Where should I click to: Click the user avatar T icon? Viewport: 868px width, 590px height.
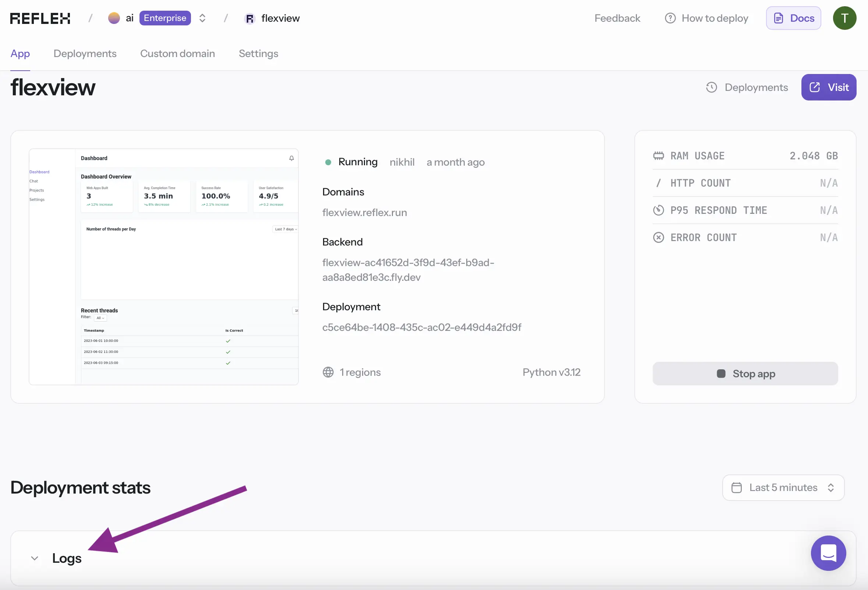pyautogui.click(x=844, y=18)
